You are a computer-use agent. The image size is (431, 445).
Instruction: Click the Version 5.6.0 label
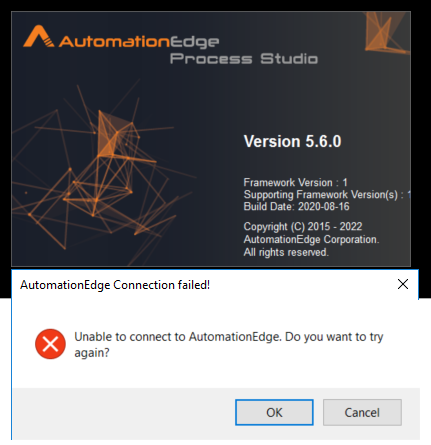coord(292,141)
